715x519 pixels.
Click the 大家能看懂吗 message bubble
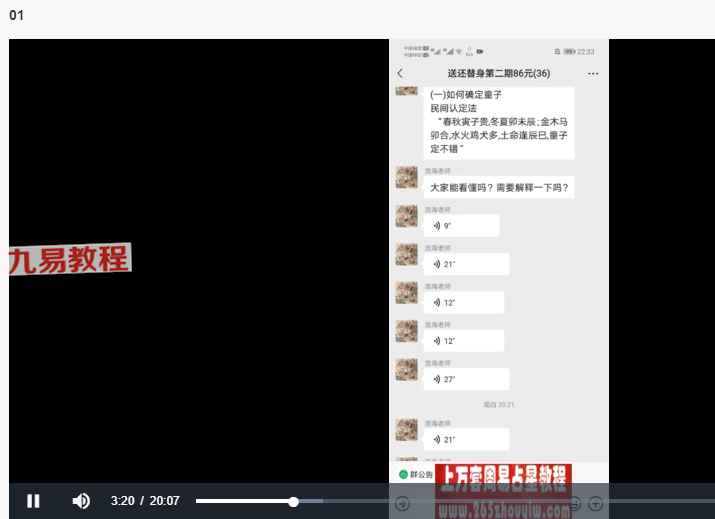[499, 187]
